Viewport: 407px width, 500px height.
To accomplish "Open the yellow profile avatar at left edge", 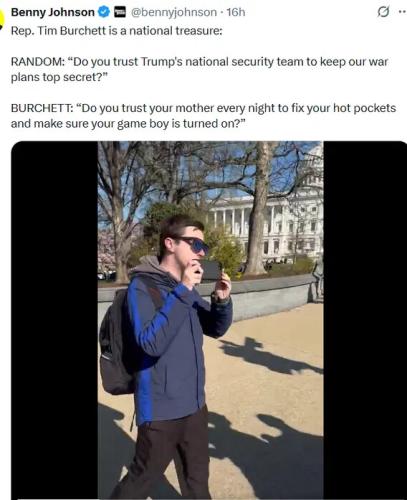I will [2, 18].
